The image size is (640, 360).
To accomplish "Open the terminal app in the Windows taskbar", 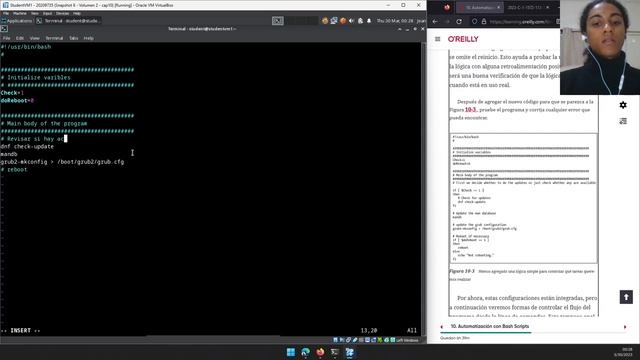I will click(335, 352).
